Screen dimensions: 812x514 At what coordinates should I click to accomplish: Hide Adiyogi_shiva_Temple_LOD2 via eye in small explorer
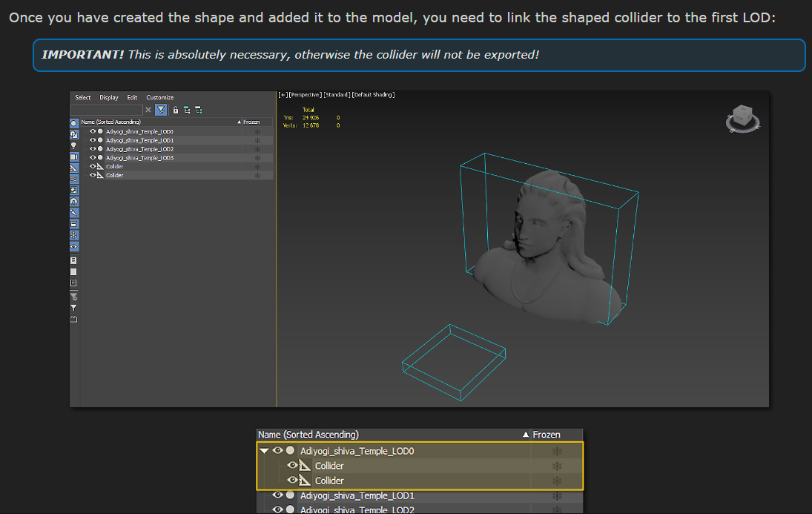(x=93, y=149)
